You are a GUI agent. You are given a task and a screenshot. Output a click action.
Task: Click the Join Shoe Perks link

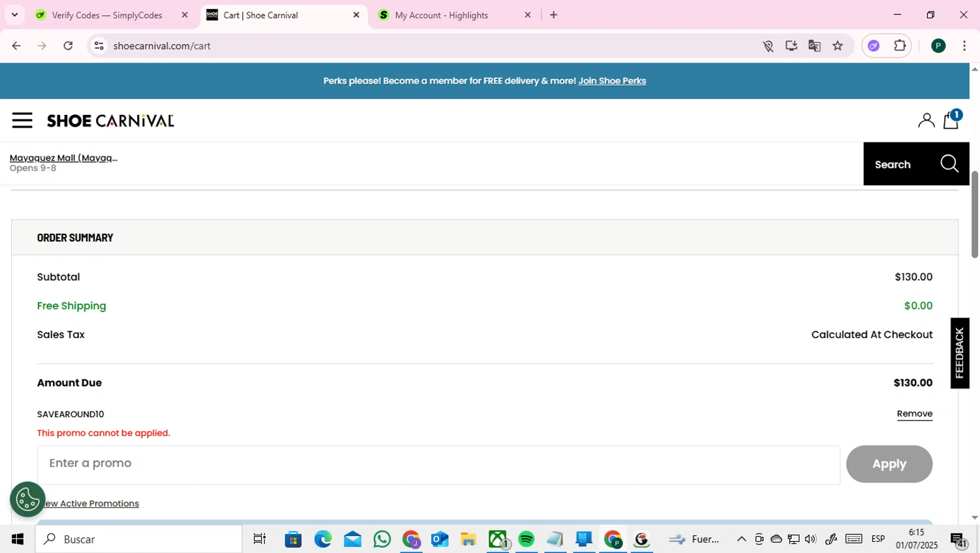(612, 81)
